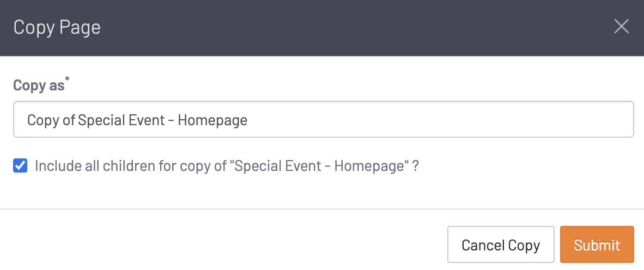Click the word "Homepage" in the input field
The height and width of the screenshot is (270, 644).
pyautogui.click(x=212, y=120)
